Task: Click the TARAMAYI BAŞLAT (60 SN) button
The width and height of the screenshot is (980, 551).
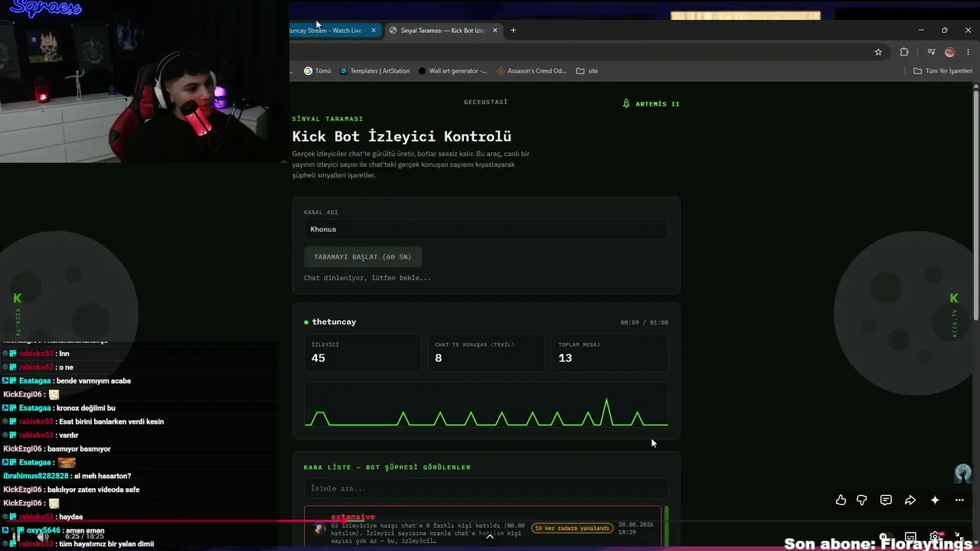Action: [363, 257]
